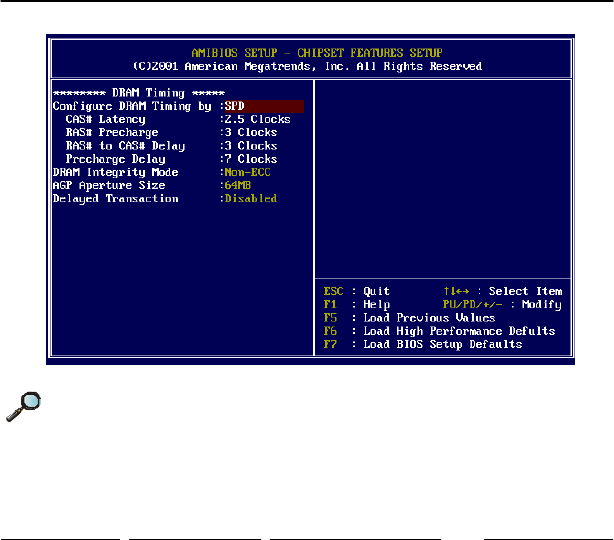Click the Quit entry in the help legend
The width and height of the screenshot is (614, 540).
pos(376,291)
